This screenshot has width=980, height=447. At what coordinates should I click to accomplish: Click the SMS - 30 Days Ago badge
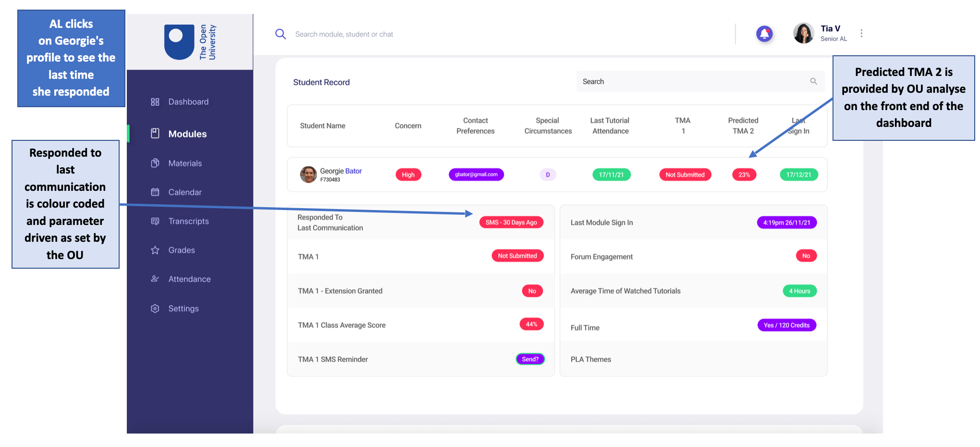511,223
